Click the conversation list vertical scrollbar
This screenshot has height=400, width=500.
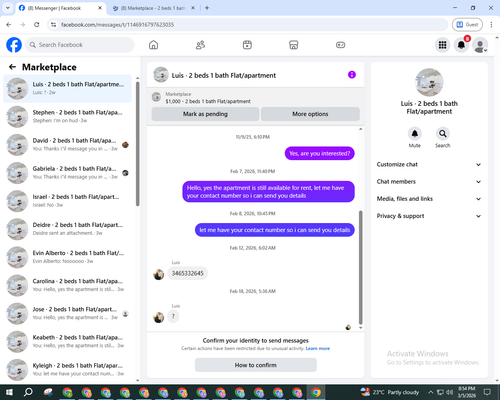click(137, 144)
